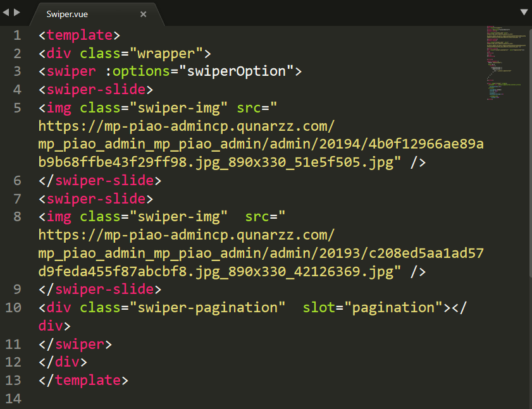The height and width of the screenshot is (409, 532).
Task: Click the right tab scroll arrow
Action: click(x=16, y=12)
